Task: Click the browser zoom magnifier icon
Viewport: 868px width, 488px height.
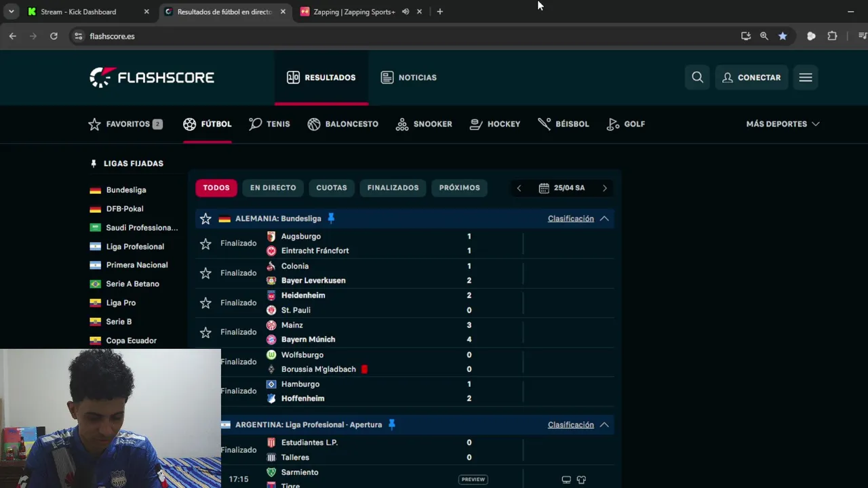Action: pyautogui.click(x=764, y=36)
